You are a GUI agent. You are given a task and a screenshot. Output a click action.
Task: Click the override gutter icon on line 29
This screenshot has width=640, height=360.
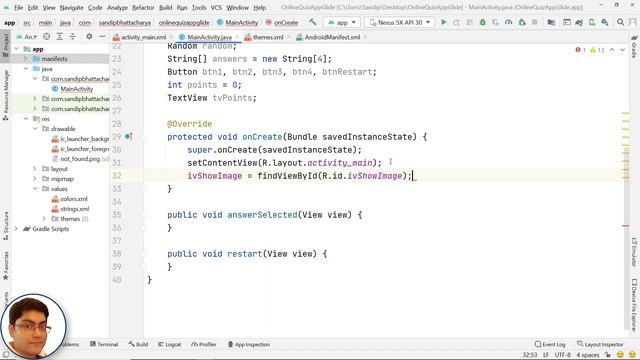click(x=128, y=136)
